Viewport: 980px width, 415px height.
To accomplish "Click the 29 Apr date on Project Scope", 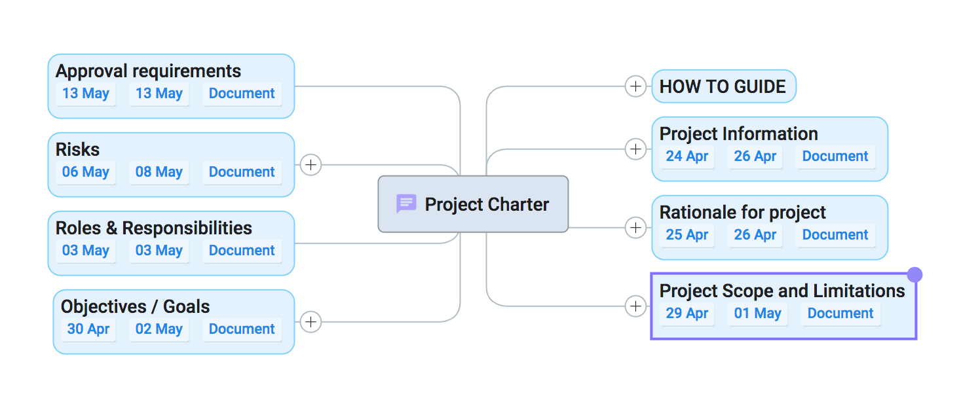I will 687,314.
